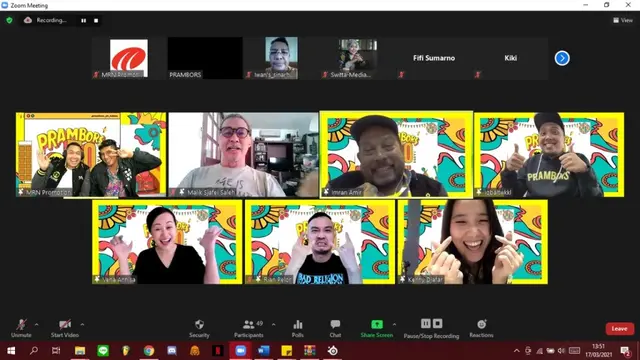Select the PRAMBORS black thumbnail

point(205,58)
